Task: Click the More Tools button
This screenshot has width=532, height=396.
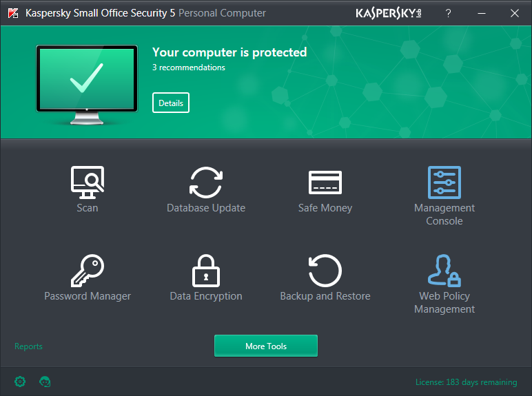Action: 266,346
